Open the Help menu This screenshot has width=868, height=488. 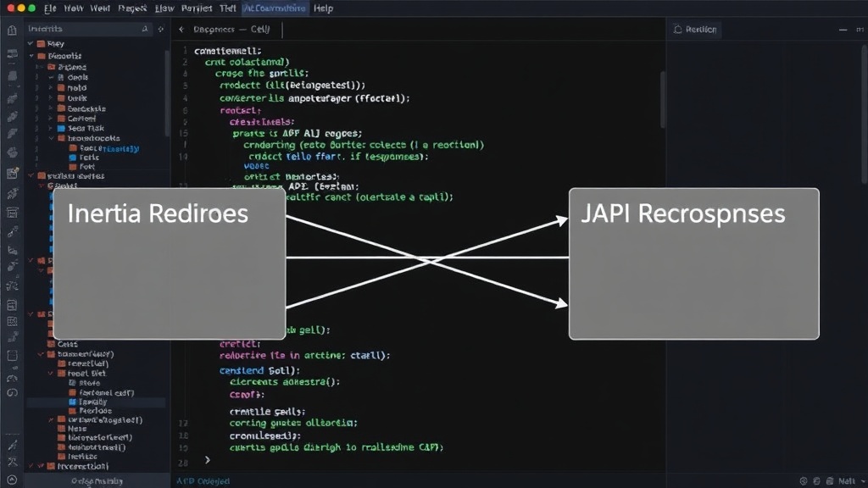[323, 8]
